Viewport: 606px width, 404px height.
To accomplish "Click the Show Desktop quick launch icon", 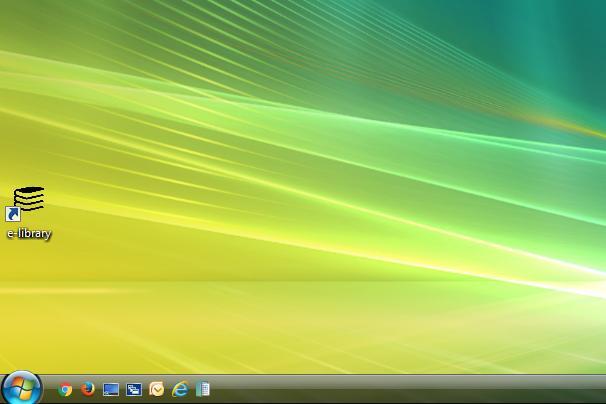I will click(111, 389).
